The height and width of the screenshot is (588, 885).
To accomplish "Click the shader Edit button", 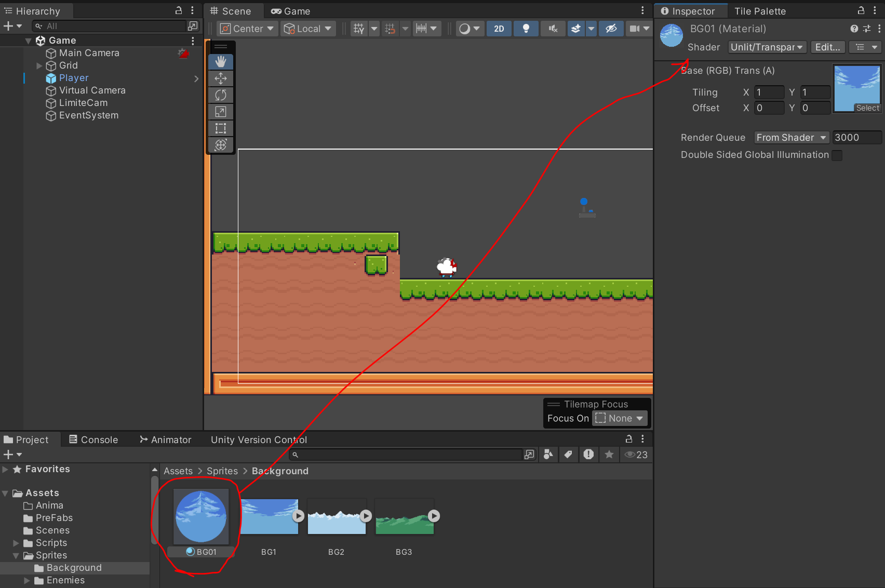I will coord(827,47).
